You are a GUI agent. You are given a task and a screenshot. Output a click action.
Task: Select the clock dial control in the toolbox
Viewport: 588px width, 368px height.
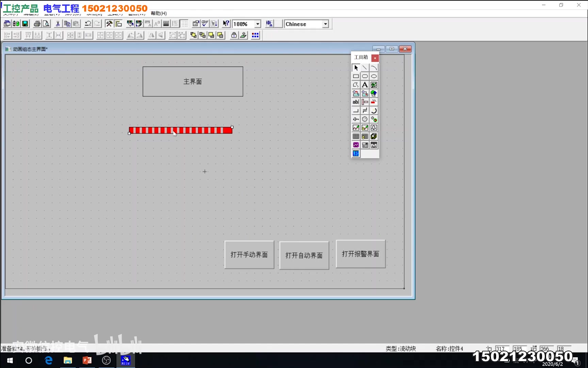(x=365, y=119)
